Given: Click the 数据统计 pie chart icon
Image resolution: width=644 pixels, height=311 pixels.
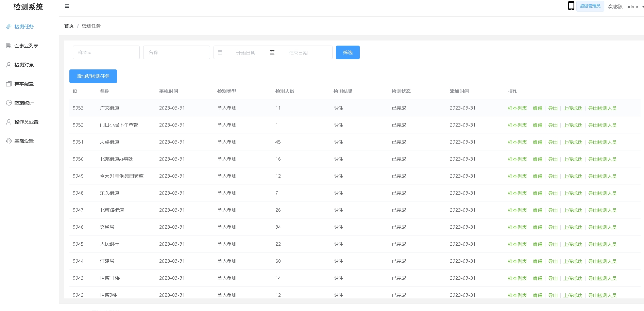Looking at the screenshot, I should [9, 103].
